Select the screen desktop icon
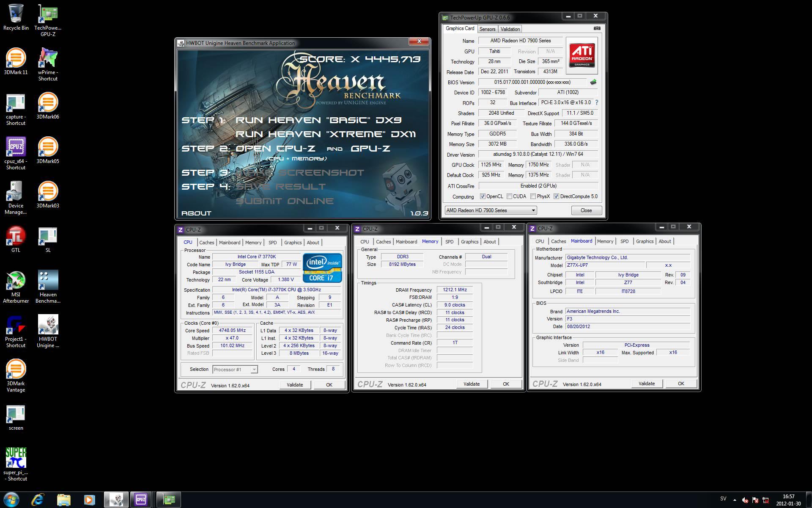The width and height of the screenshot is (812, 508). click(16, 418)
